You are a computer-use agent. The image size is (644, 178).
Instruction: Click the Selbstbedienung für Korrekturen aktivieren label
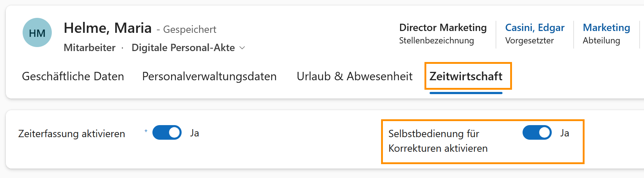tap(438, 141)
